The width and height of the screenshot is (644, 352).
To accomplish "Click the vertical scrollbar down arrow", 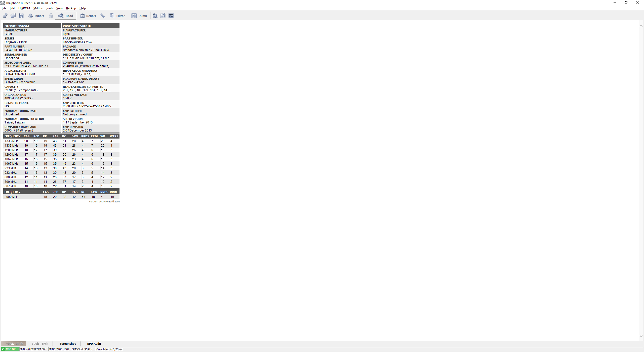I will click(x=641, y=336).
